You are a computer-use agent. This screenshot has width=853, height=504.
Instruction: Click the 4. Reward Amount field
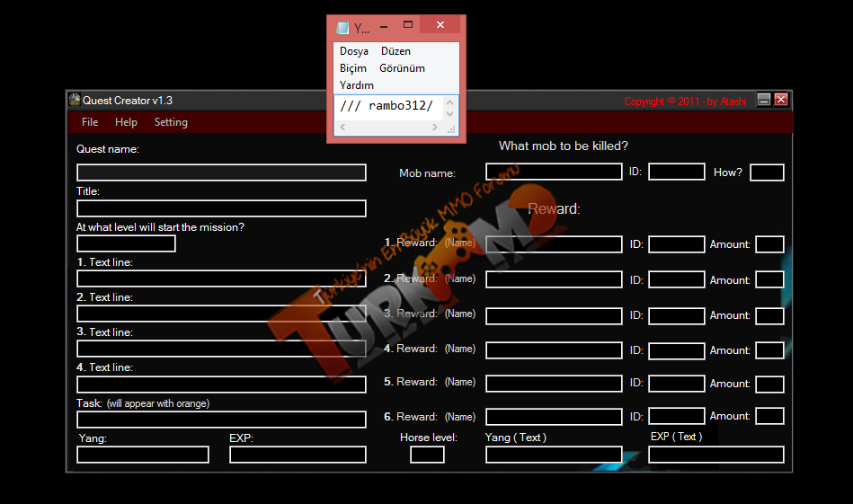769,350
